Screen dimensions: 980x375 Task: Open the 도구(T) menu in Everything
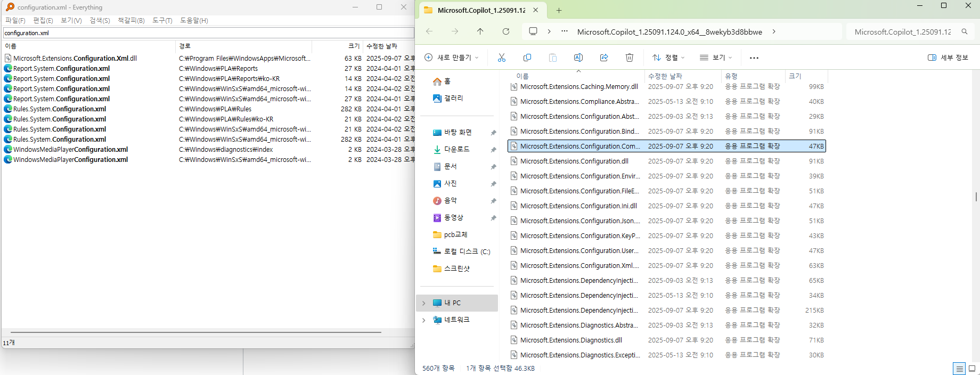162,20
